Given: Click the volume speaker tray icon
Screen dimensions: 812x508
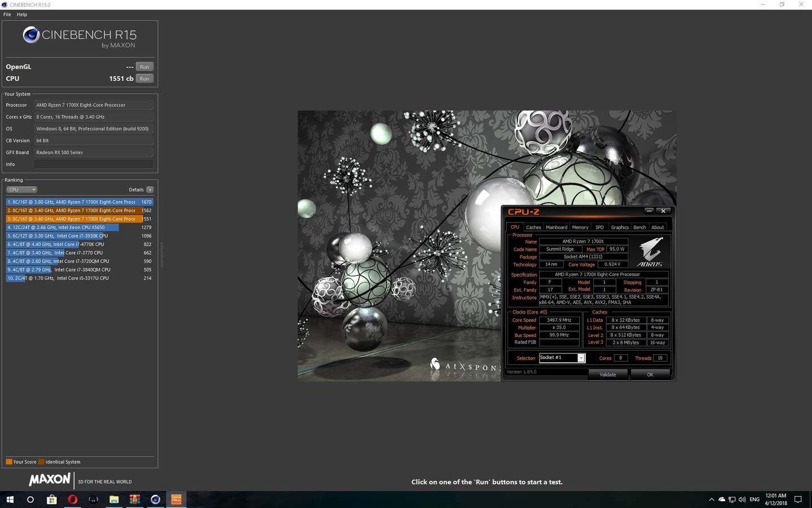Looking at the screenshot, I should [742, 500].
